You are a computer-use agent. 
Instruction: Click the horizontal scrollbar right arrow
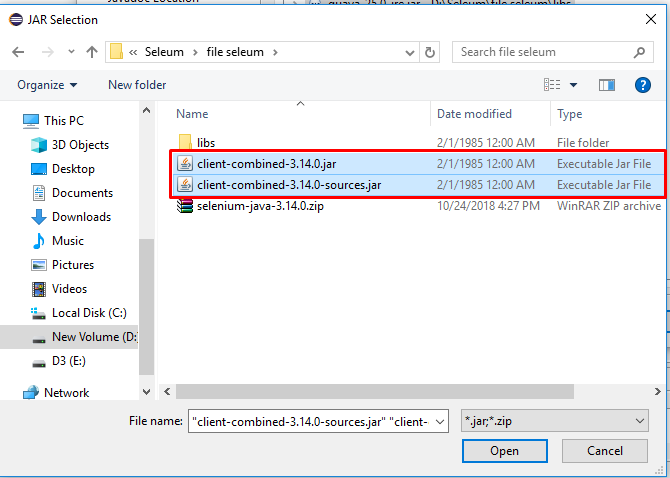pos(657,391)
